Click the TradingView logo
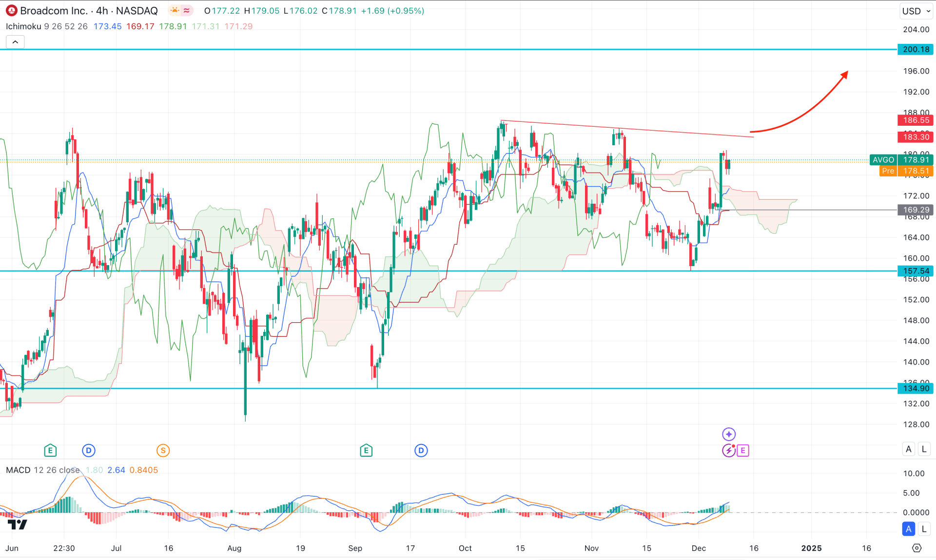 coord(18,524)
